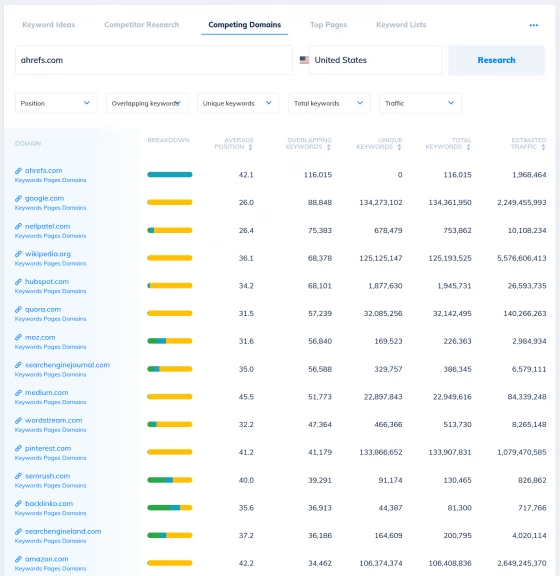The height and width of the screenshot is (576, 560).
Task: Click Pages link under medium.com
Action: point(52,402)
